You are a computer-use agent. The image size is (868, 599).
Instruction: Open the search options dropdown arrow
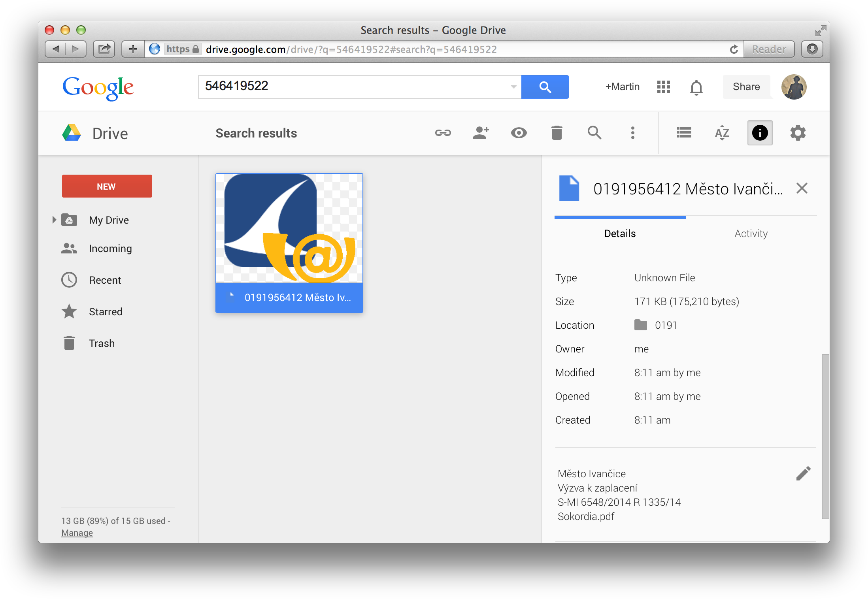pos(513,87)
